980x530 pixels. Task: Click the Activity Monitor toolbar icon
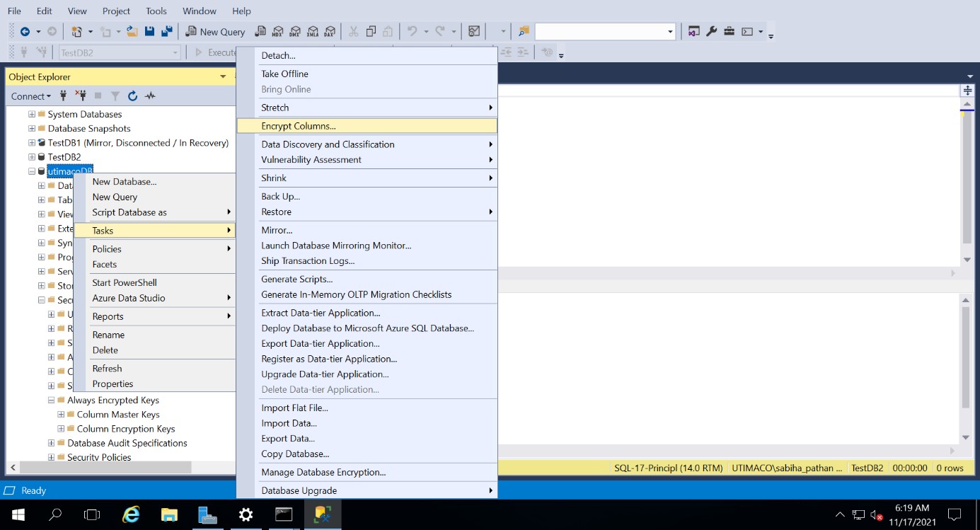pos(474,31)
